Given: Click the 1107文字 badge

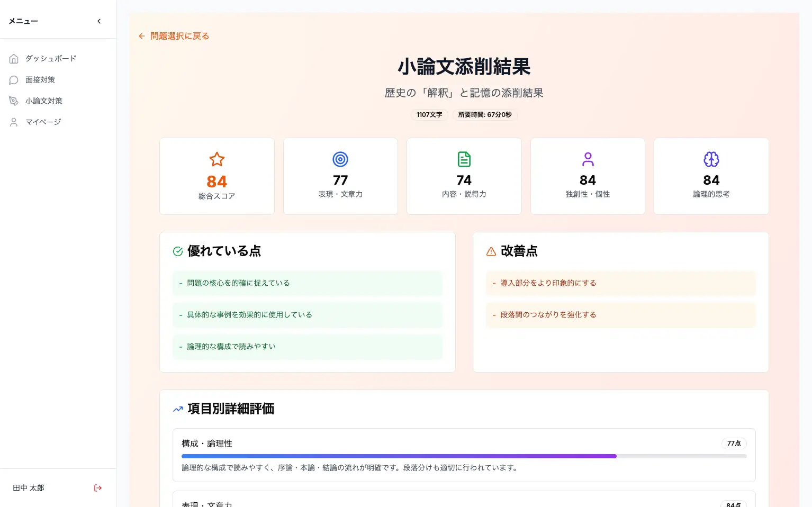Looking at the screenshot, I should (429, 115).
